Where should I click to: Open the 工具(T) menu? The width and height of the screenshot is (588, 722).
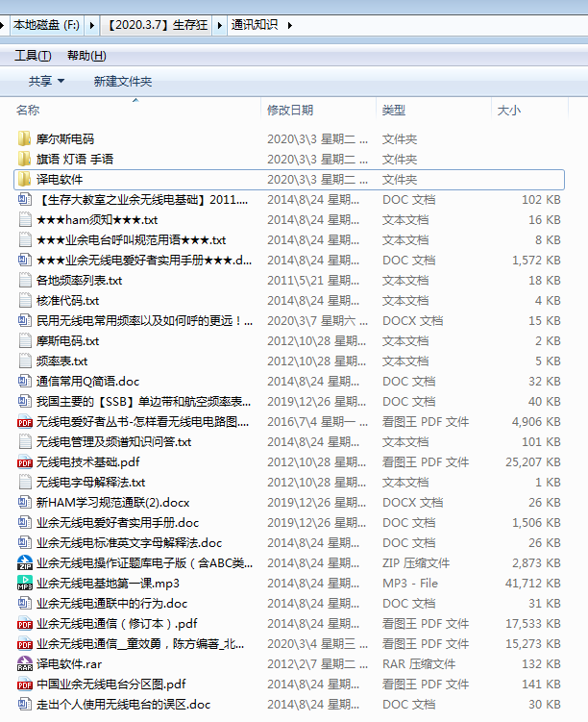click(33, 56)
